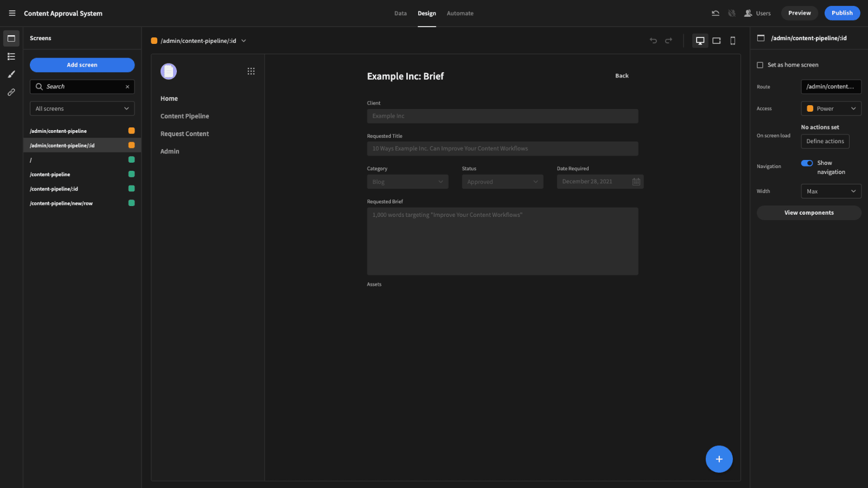Click the app logo in preview navigation
Viewport: 868px width, 488px height.
coord(169,72)
